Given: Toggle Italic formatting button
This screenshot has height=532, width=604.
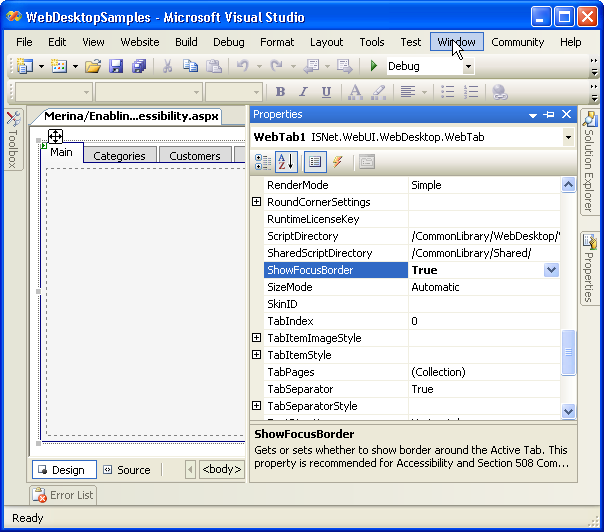Looking at the screenshot, I should tap(303, 92).
